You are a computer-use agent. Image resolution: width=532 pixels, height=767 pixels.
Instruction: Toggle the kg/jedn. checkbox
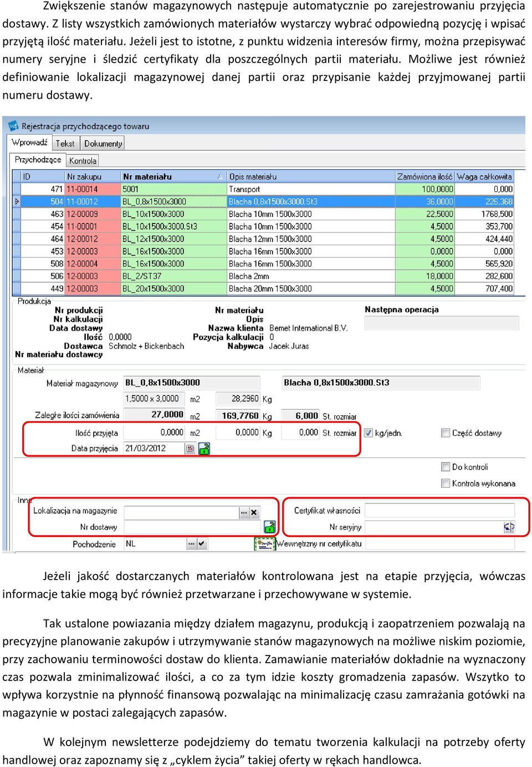coord(369,433)
